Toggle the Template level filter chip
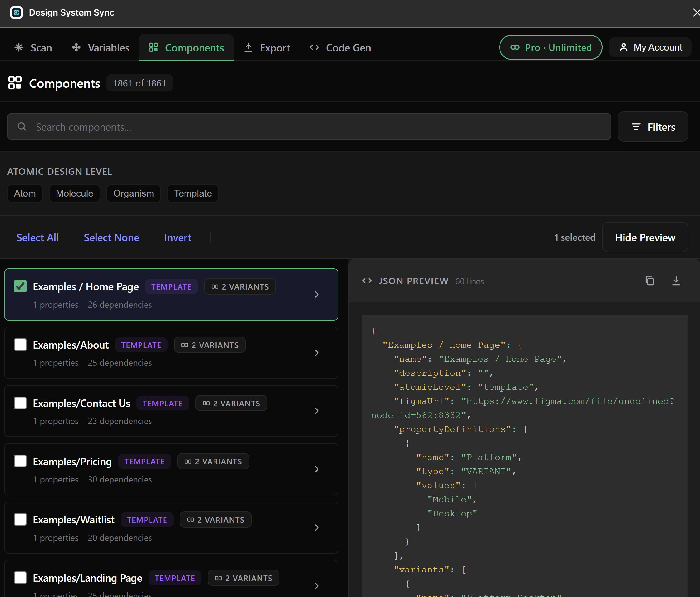The height and width of the screenshot is (597, 700). pyautogui.click(x=193, y=193)
